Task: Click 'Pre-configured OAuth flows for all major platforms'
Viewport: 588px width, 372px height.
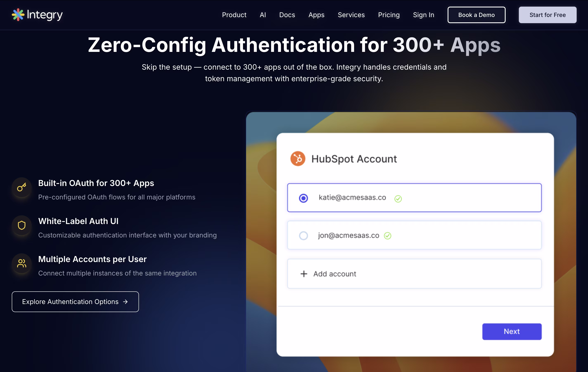Action: tap(117, 197)
